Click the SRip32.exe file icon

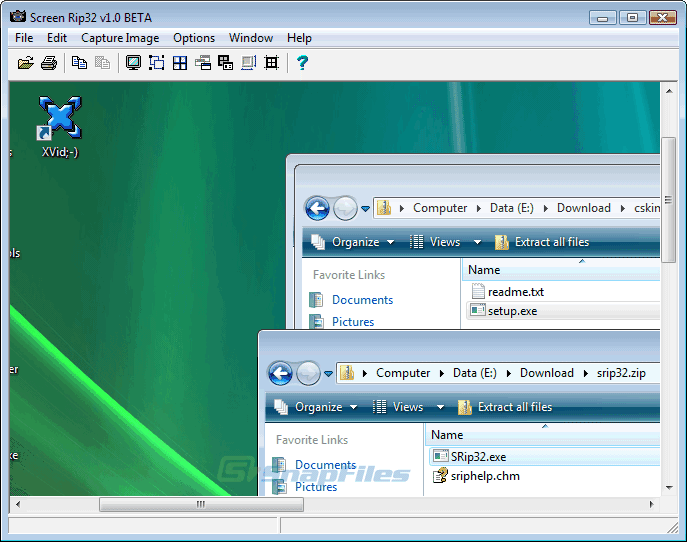pos(441,456)
